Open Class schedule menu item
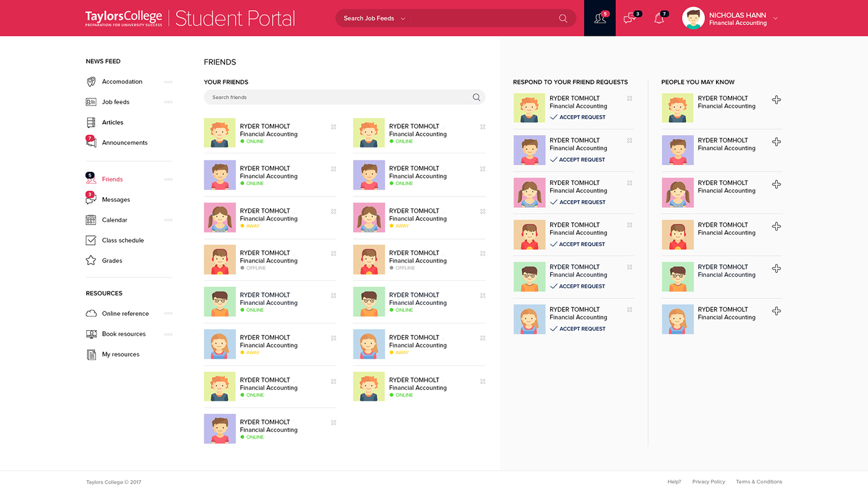 click(x=123, y=240)
